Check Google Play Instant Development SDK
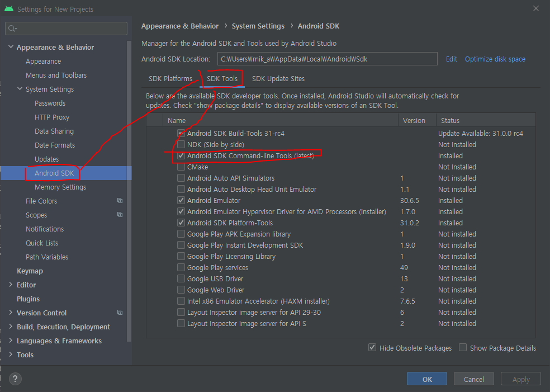This screenshot has height=392, width=550. [181, 245]
